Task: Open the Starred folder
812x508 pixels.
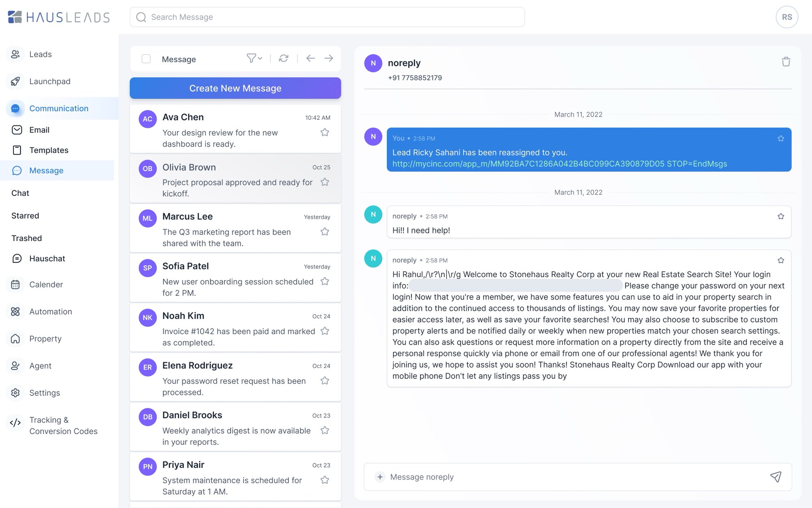Action: [25, 216]
